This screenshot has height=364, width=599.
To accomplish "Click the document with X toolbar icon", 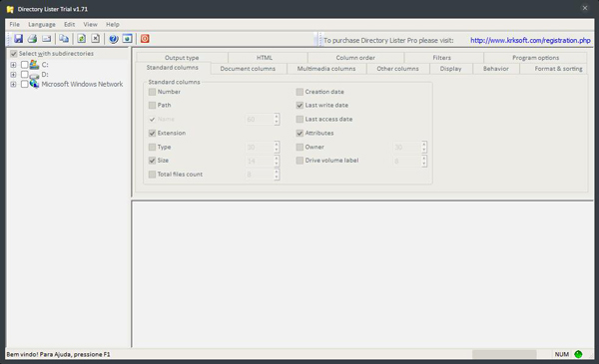I will tap(96, 39).
